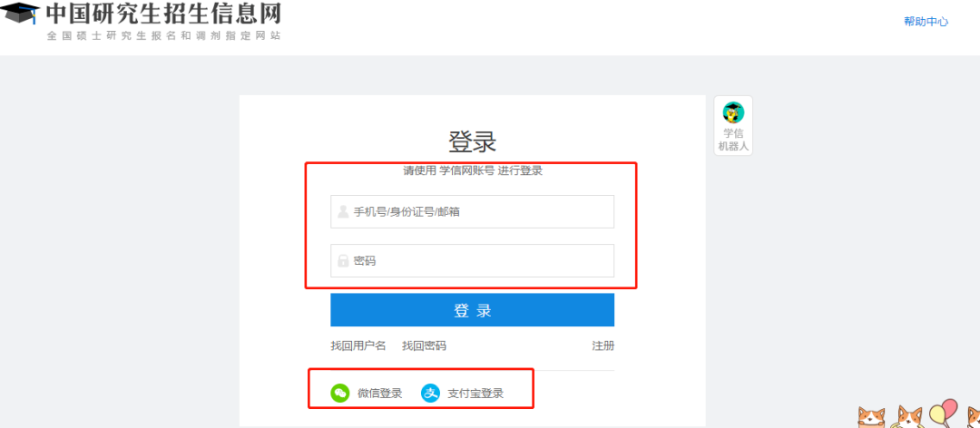Click the 中国研究生招生信息网 site title
980x428 pixels.
[x=163, y=14]
